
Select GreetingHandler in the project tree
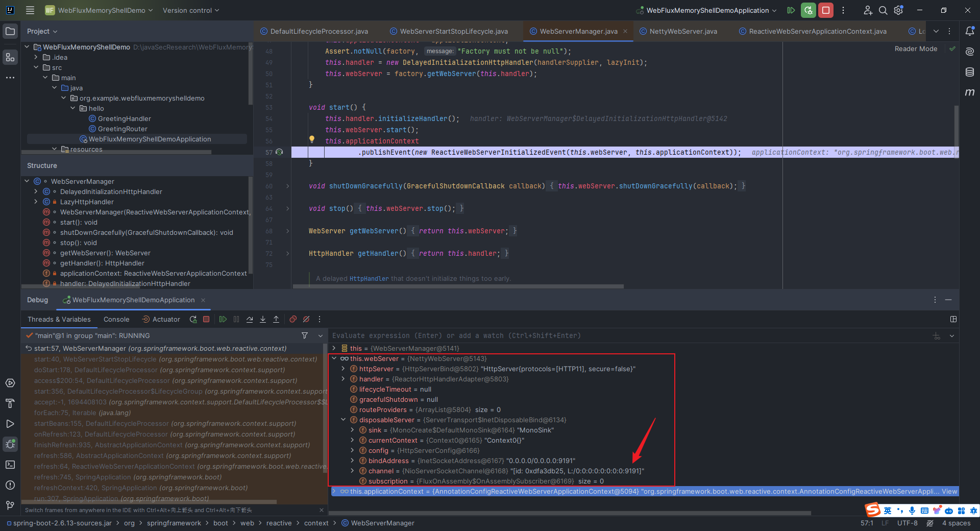point(124,118)
